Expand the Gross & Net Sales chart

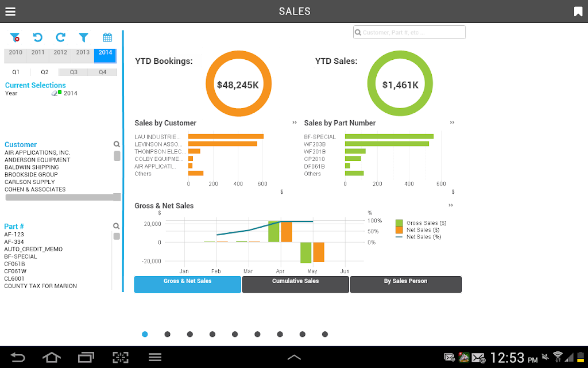tap(451, 205)
